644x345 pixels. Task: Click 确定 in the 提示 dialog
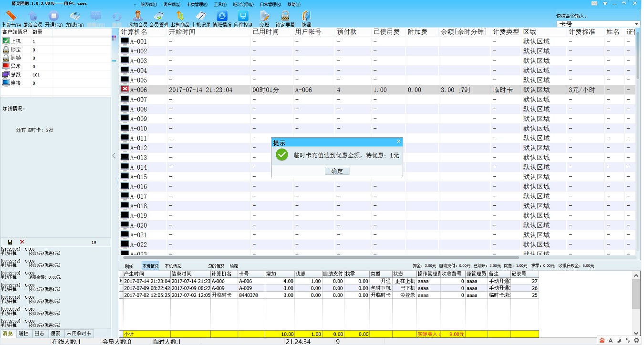point(337,171)
